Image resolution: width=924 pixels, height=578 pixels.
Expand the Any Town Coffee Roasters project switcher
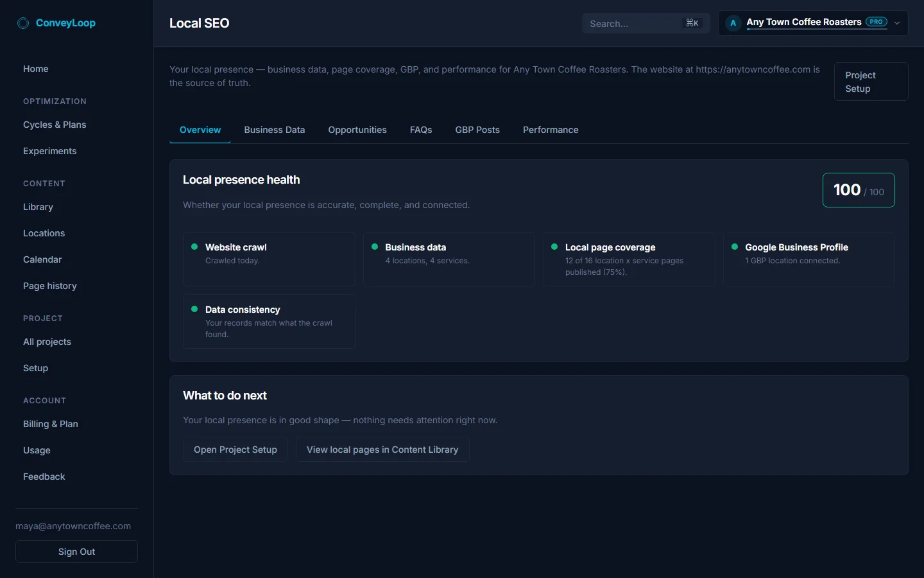(813, 23)
